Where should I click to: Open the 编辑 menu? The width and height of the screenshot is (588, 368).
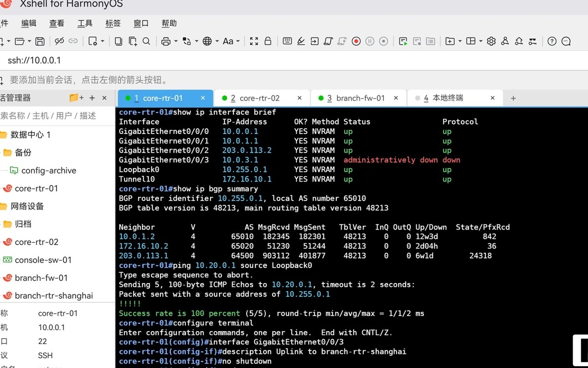pyautogui.click(x=29, y=23)
